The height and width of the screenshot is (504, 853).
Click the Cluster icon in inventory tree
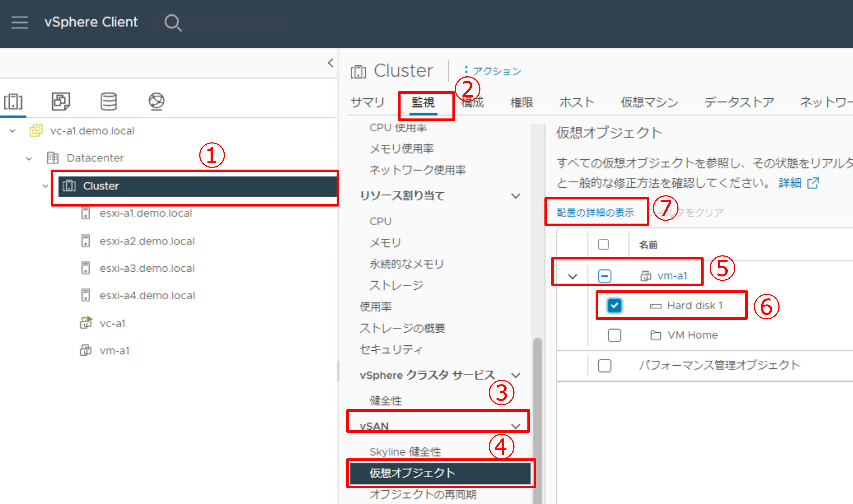[69, 186]
